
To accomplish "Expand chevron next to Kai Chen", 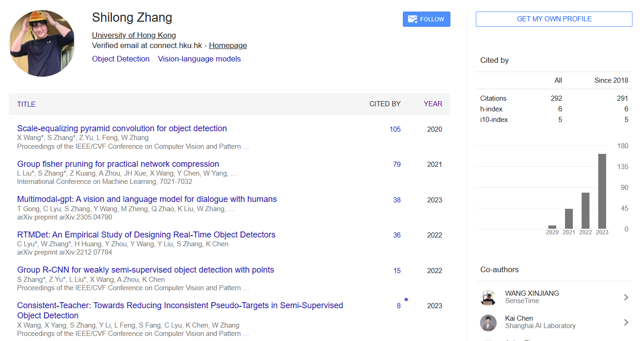I will click(626, 323).
